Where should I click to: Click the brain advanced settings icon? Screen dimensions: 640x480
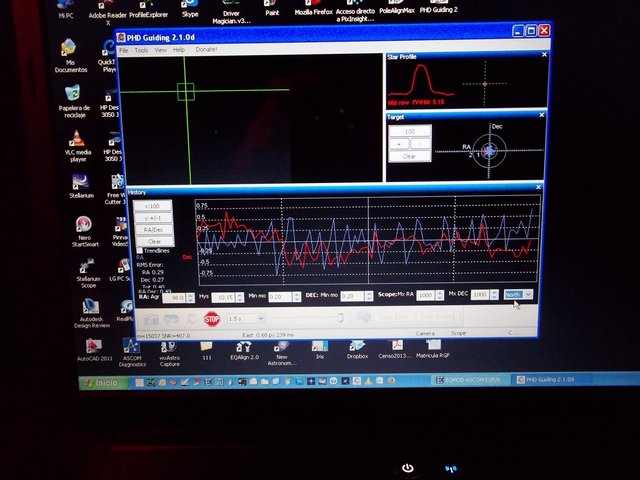point(364,317)
